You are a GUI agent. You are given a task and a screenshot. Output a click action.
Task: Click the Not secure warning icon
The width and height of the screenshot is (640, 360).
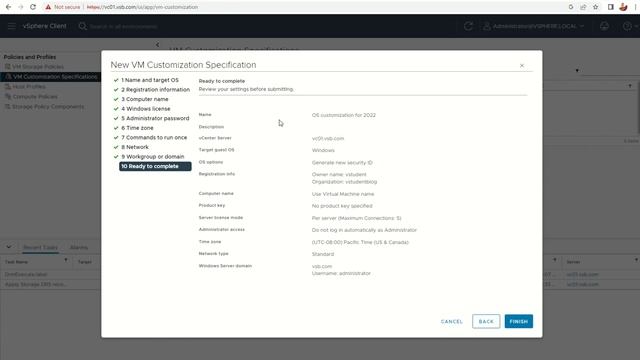pyautogui.click(x=48, y=7)
